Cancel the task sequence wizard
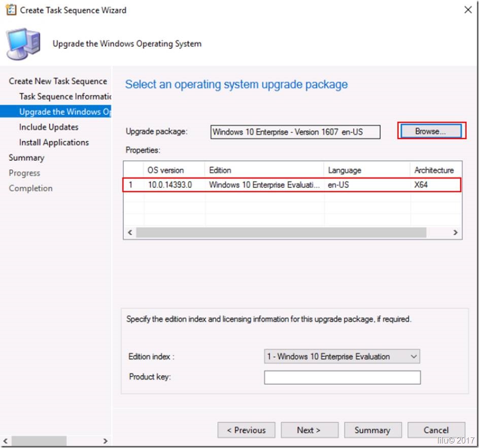The height and width of the screenshot is (448, 479). tap(436, 430)
